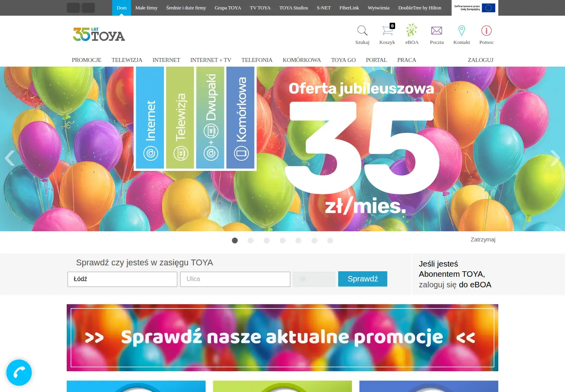Open the PORTAL menu
Screen dimensions: 565x392
376,60
